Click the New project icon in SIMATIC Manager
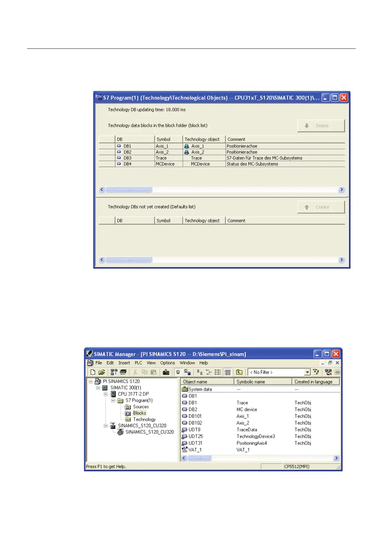 [x=93, y=372]
